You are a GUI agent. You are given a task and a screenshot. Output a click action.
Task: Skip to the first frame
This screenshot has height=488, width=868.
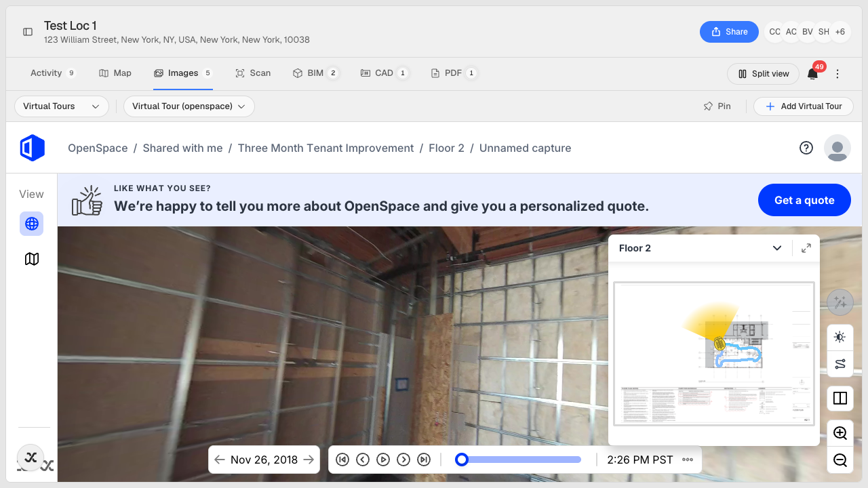pos(342,460)
